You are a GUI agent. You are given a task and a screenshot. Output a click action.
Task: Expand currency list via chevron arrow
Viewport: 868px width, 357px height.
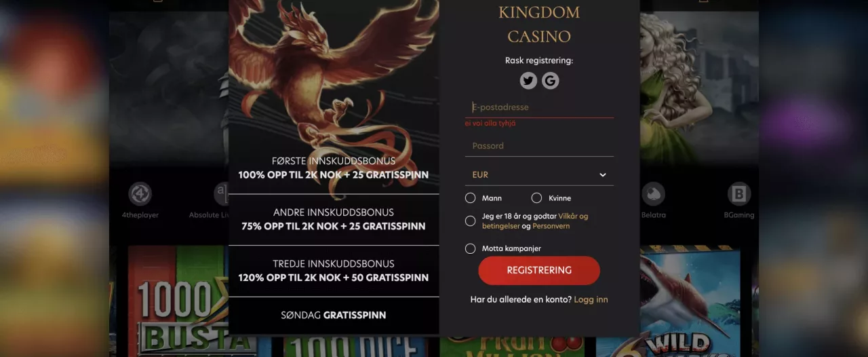click(603, 175)
